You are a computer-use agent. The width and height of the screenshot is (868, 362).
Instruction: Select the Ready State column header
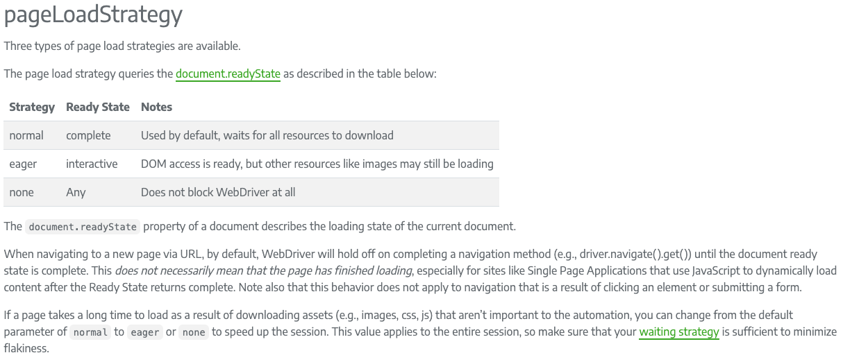point(98,107)
